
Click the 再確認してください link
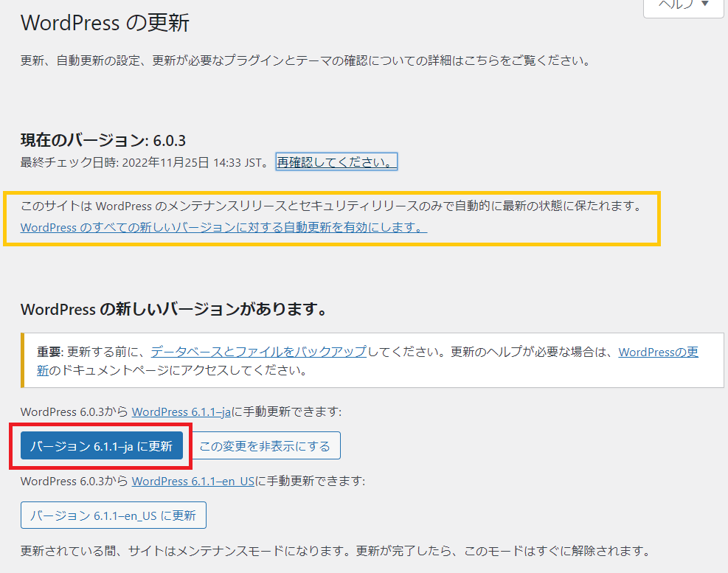point(336,162)
